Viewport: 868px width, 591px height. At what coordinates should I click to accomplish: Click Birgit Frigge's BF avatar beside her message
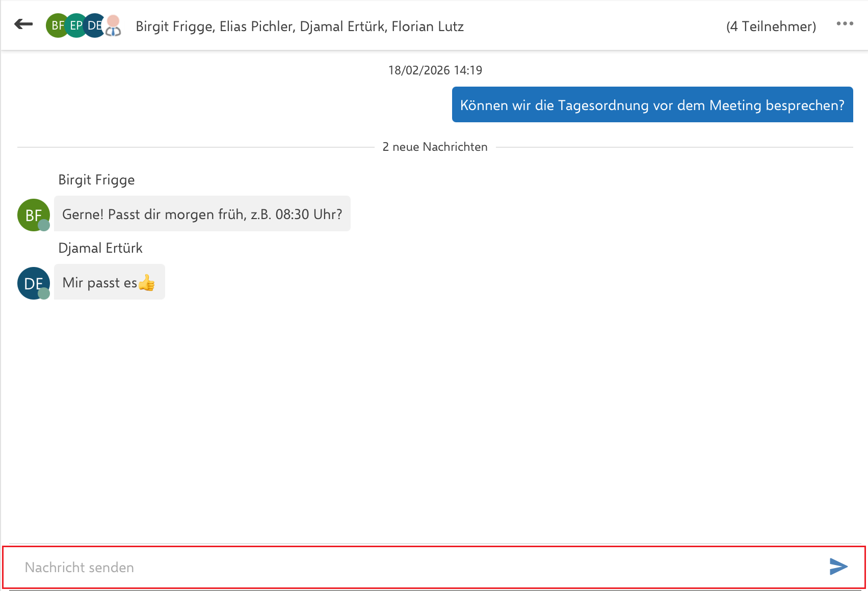pyautogui.click(x=33, y=214)
